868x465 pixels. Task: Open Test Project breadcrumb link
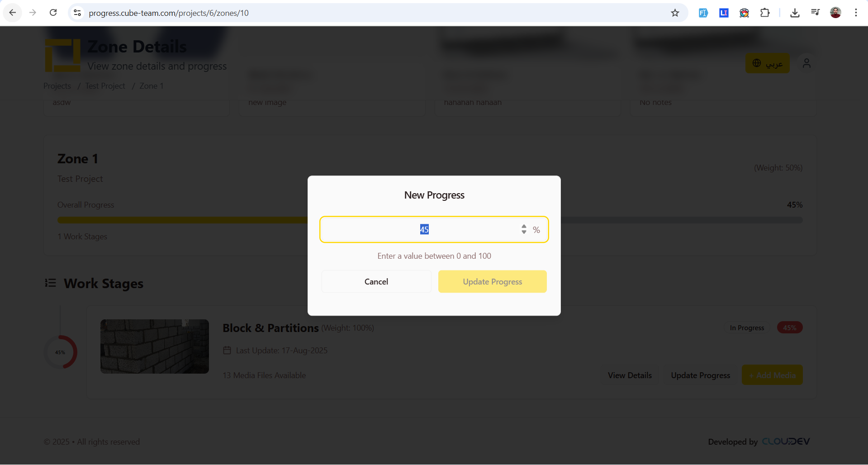(105, 86)
